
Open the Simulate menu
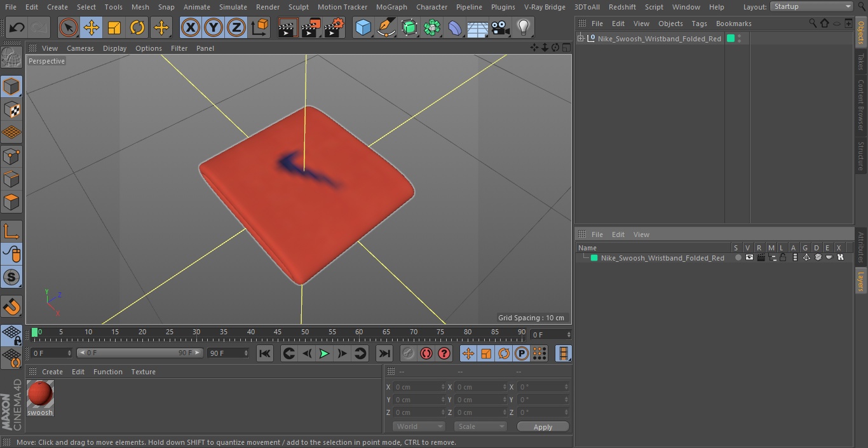233,7
